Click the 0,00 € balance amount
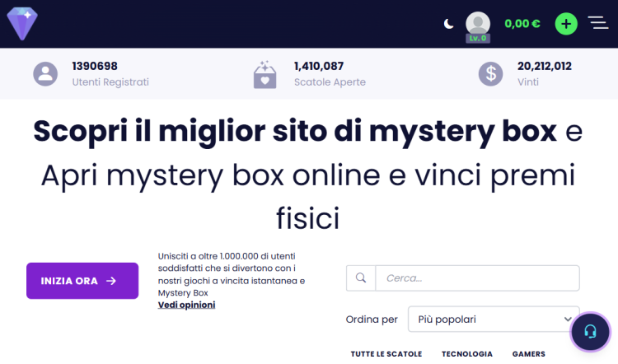This screenshot has height=364, width=618. [x=522, y=24]
